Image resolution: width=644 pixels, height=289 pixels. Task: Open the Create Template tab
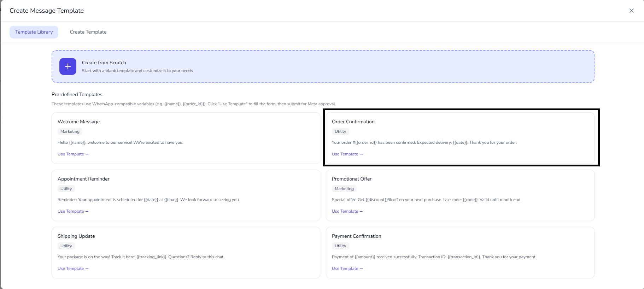88,32
